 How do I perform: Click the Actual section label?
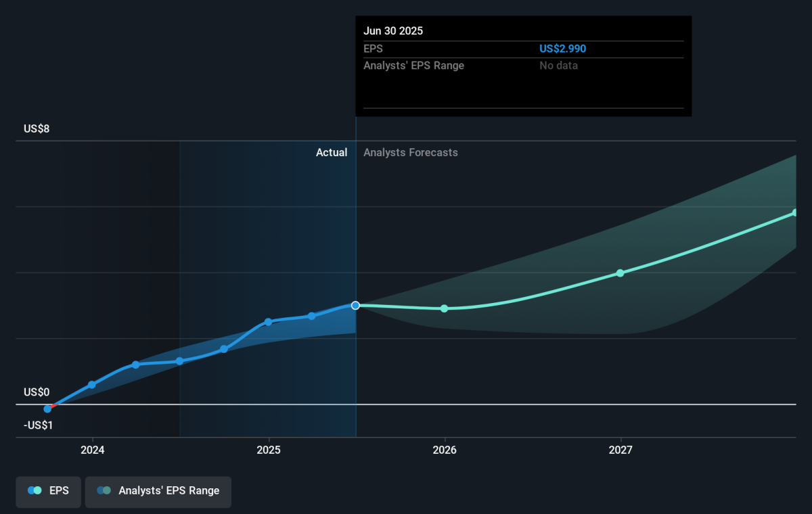[332, 153]
